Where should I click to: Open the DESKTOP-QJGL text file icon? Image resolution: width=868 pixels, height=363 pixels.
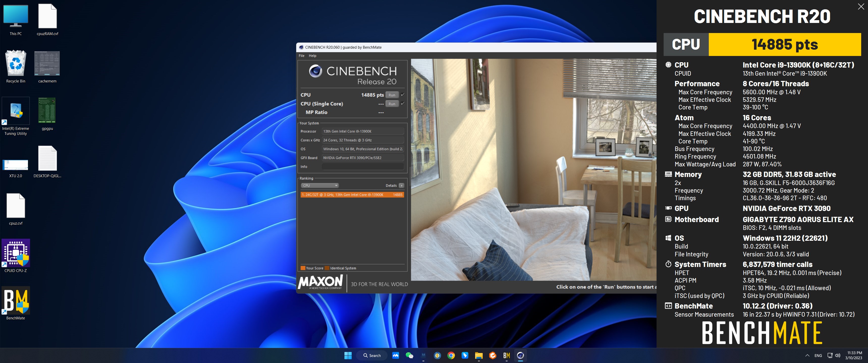(x=47, y=162)
